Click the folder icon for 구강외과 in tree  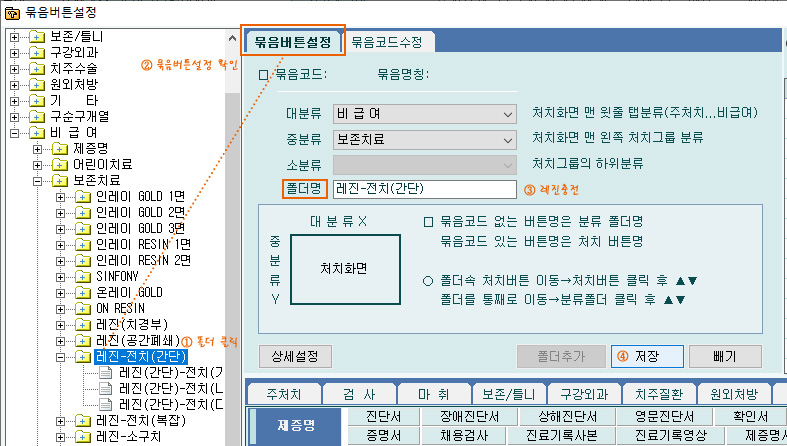(x=36, y=53)
